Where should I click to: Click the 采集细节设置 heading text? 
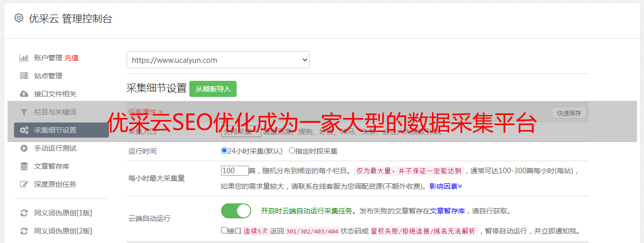[x=157, y=88]
